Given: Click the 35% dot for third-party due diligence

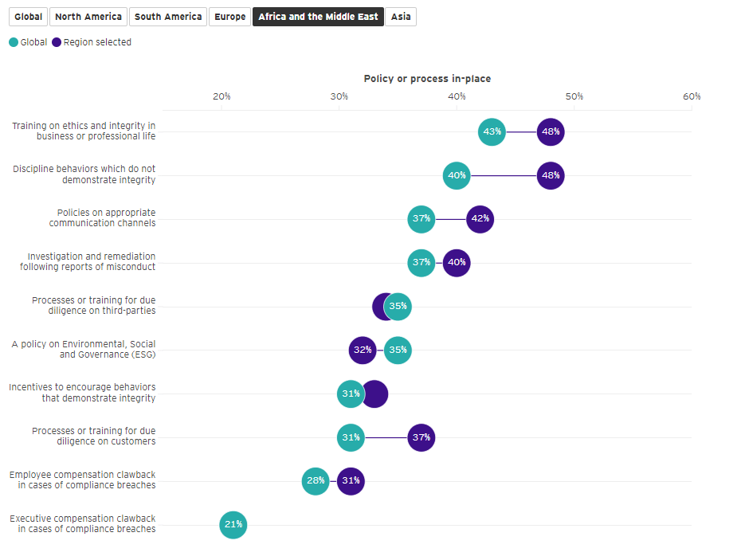Looking at the screenshot, I should click(x=398, y=307).
